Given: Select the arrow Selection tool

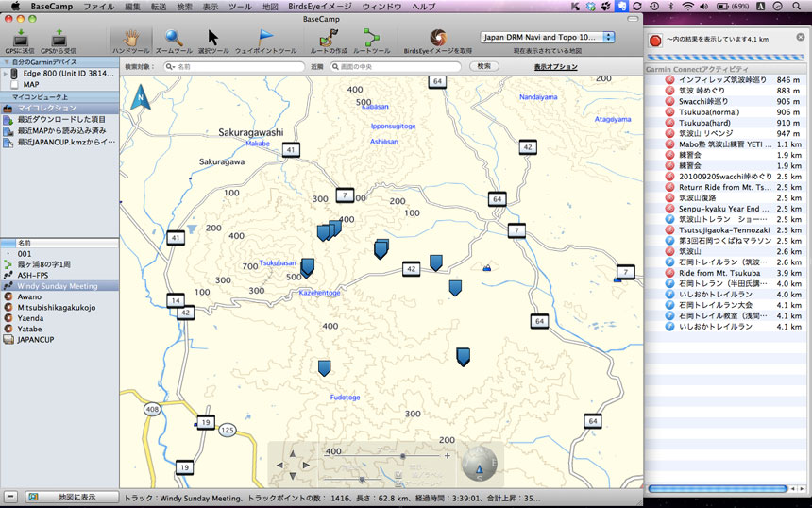Looking at the screenshot, I should [x=212, y=38].
